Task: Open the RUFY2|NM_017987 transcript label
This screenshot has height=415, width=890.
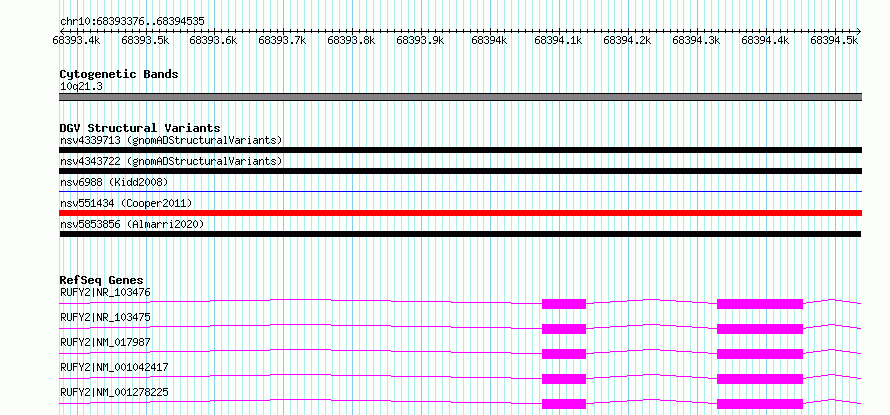Action: tap(105, 342)
